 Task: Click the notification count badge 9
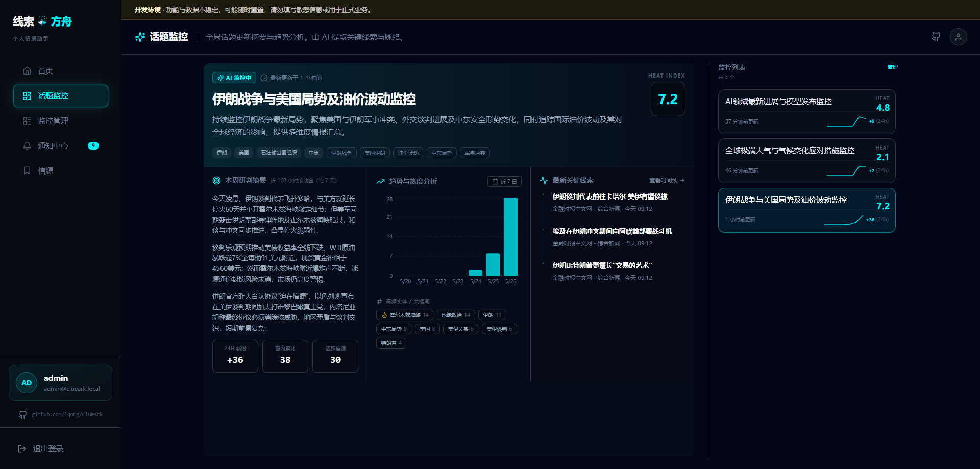93,146
